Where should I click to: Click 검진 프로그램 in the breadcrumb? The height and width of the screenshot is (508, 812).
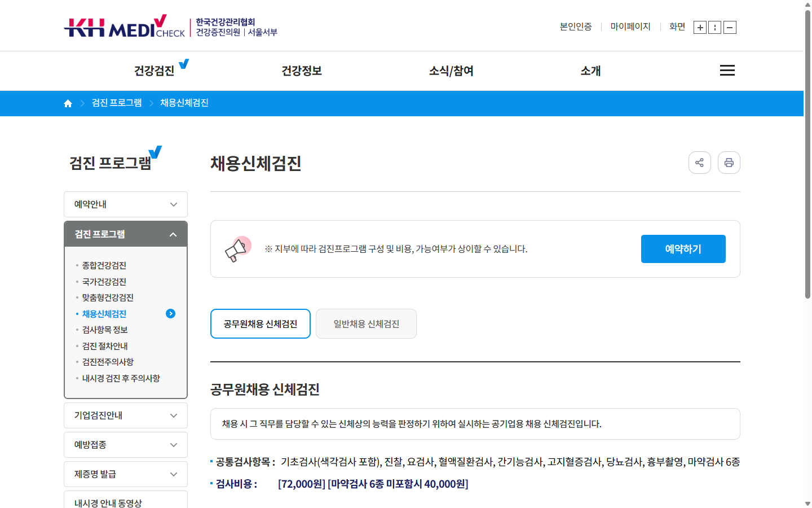click(117, 103)
